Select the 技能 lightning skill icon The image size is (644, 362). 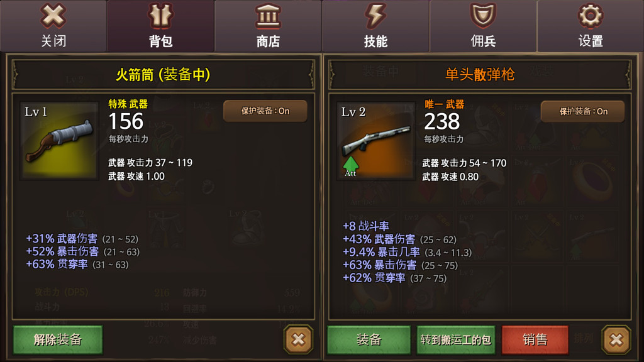[x=375, y=16]
